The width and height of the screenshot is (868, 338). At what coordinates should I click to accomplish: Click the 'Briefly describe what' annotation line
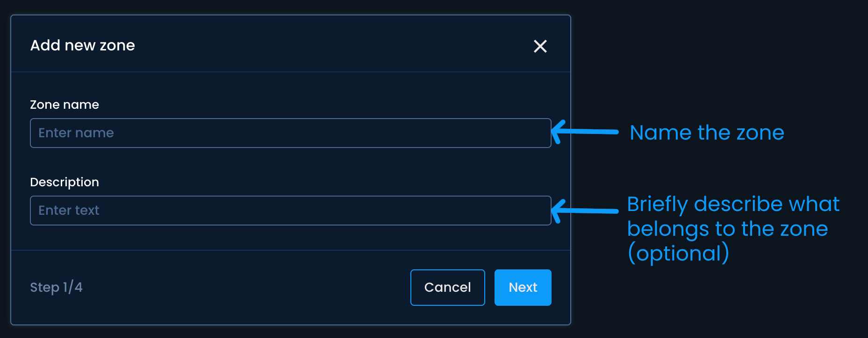(733, 204)
